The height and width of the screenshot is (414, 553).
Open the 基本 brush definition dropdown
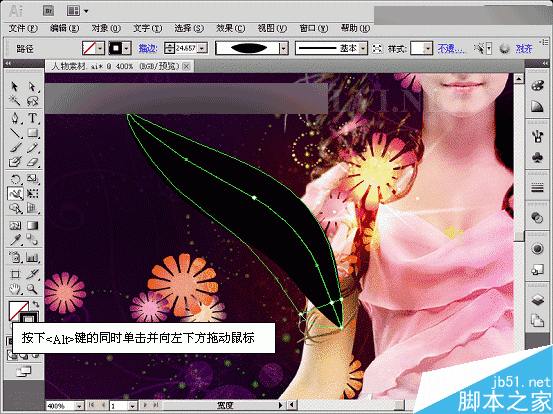(363, 49)
